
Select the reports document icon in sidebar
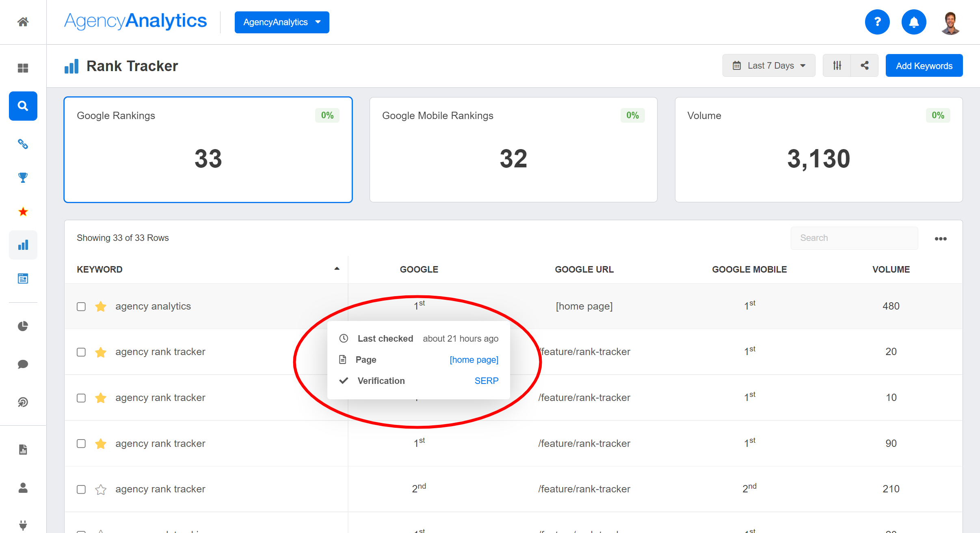click(x=23, y=449)
